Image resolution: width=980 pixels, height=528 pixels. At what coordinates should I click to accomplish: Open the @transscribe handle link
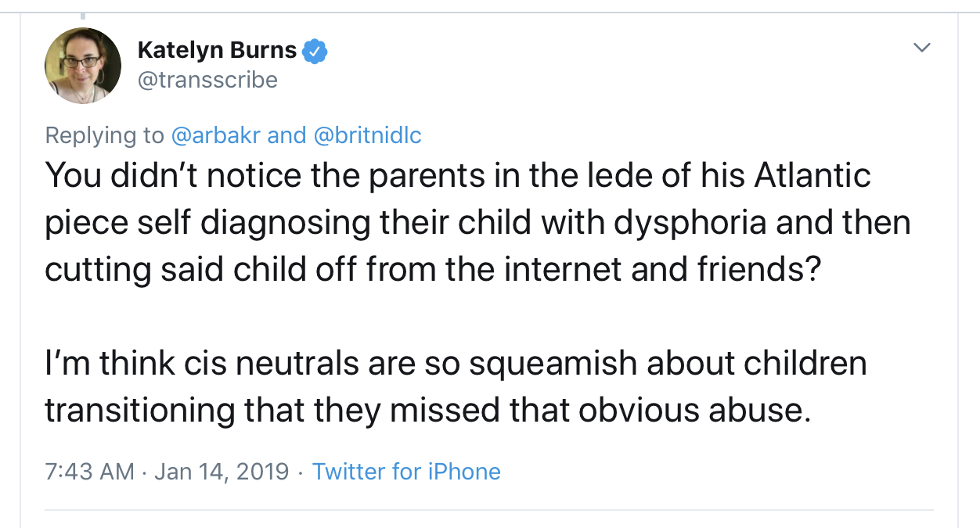click(207, 80)
